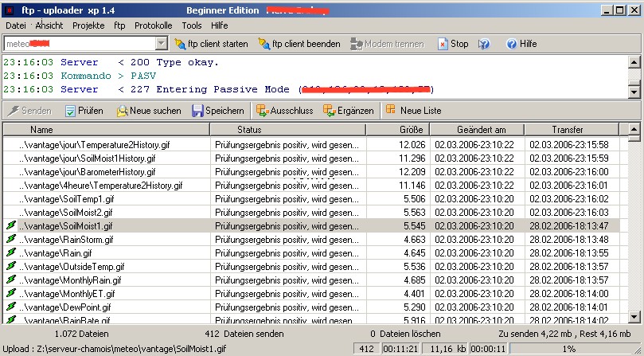Open Hilfe from the toolbar

click(521, 44)
